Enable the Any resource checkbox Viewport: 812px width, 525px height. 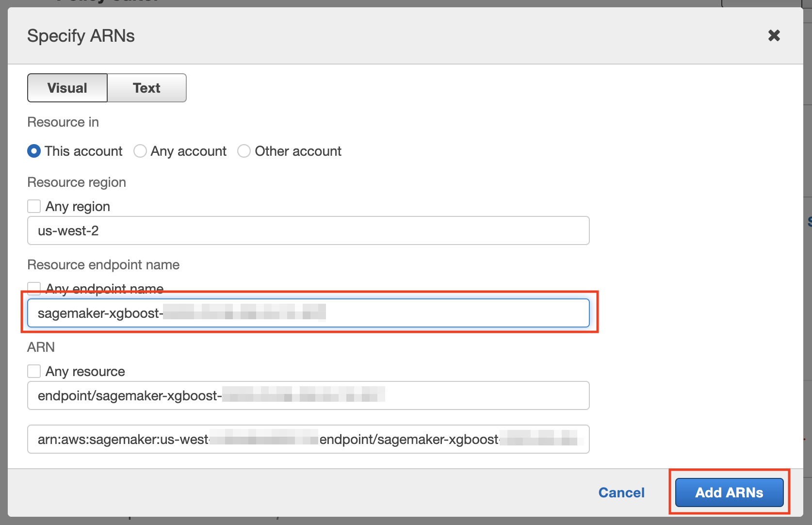pos(34,371)
